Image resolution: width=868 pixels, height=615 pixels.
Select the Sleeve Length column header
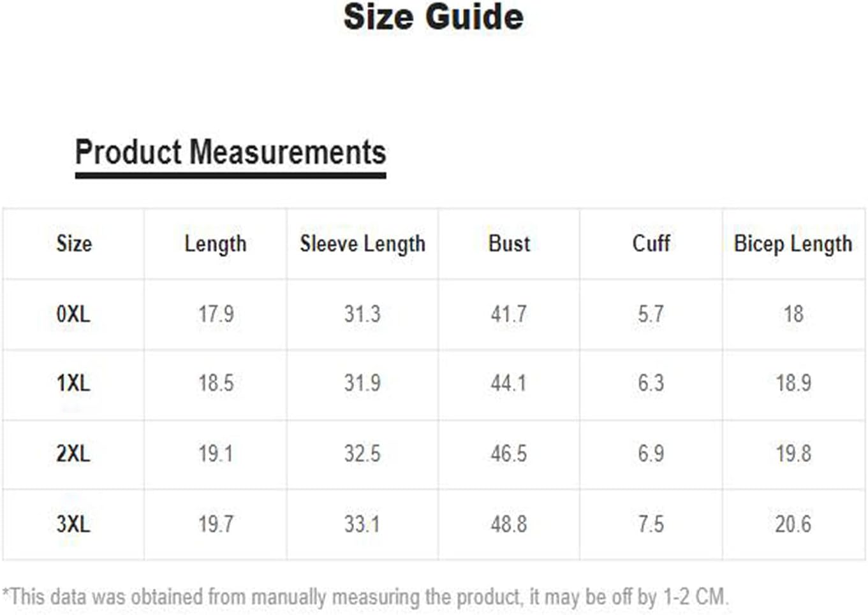click(362, 244)
